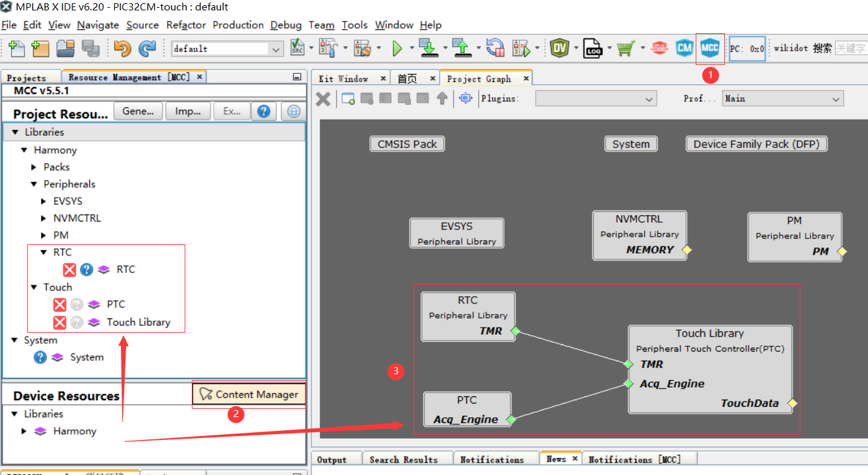Redo the last undone action
The width and height of the screenshot is (868, 475).
(x=147, y=48)
